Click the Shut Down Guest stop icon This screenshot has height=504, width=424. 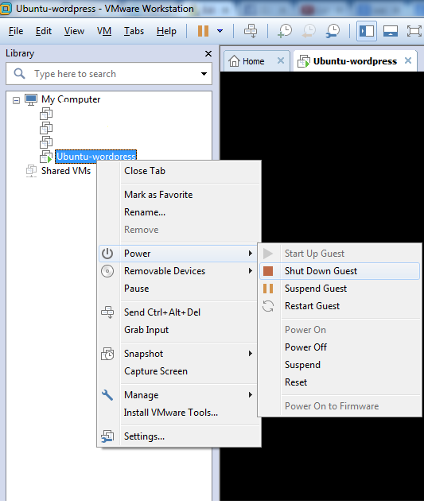(268, 271)
